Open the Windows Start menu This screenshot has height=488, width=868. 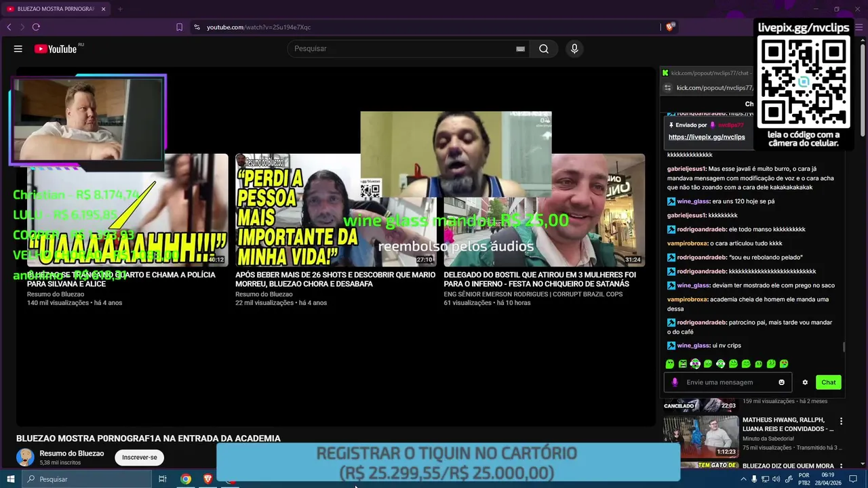tap(10, 479)
